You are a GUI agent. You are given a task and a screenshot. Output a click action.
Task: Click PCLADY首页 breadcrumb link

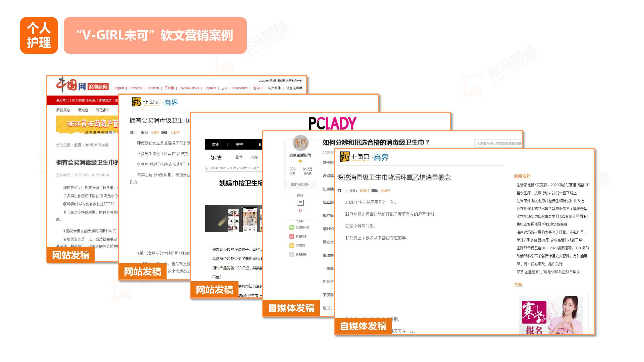218,168
